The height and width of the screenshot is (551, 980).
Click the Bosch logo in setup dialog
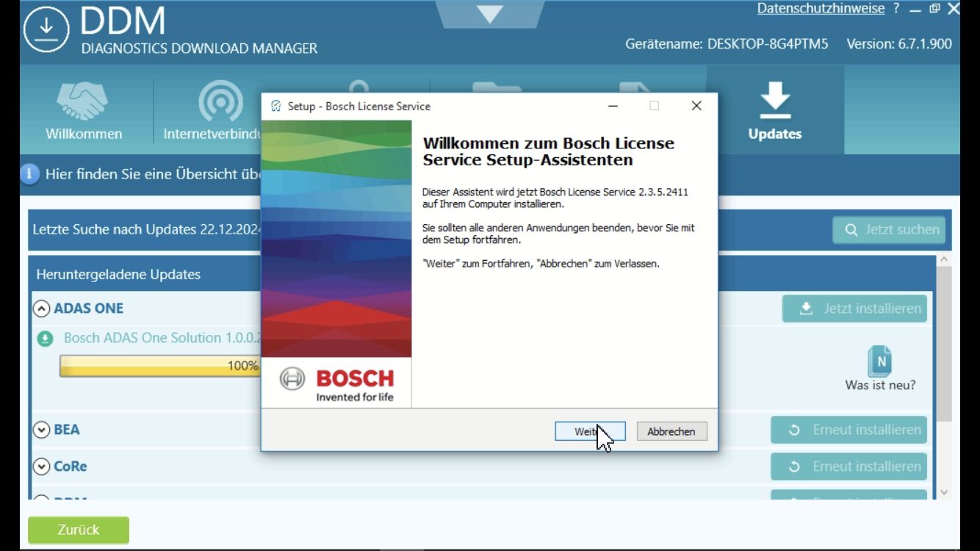coord(337,384)
